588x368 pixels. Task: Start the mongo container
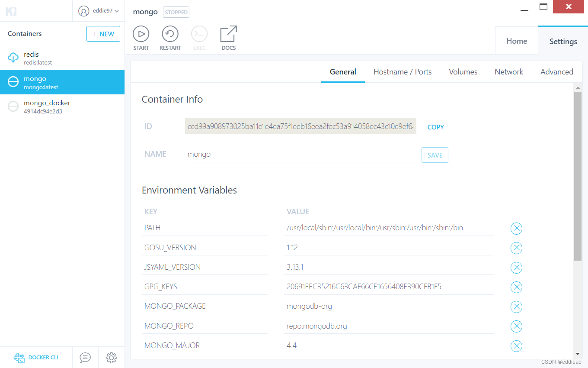click(141, 38)
